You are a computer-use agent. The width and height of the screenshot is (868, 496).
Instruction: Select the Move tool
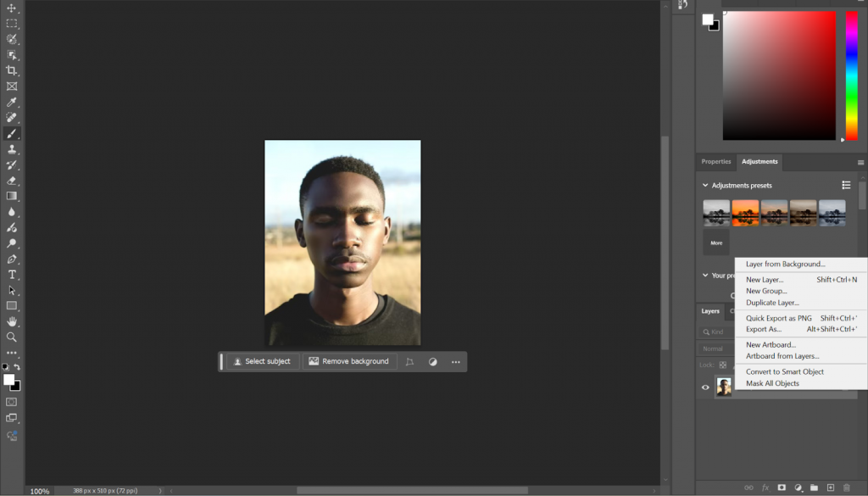pyautogui.click(x=11, y=8)
